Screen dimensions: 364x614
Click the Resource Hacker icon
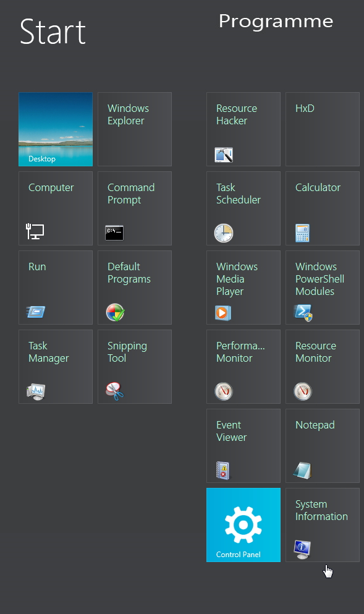[224, 155]
